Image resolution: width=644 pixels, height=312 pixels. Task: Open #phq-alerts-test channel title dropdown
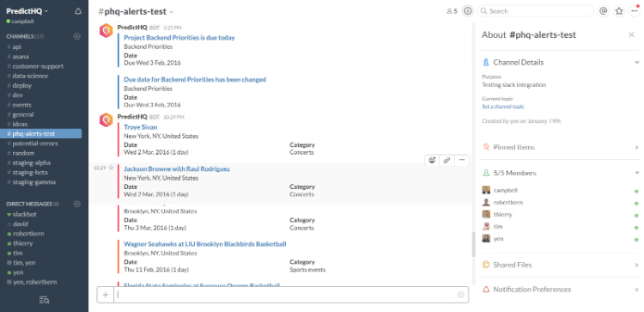coord(136,11)
